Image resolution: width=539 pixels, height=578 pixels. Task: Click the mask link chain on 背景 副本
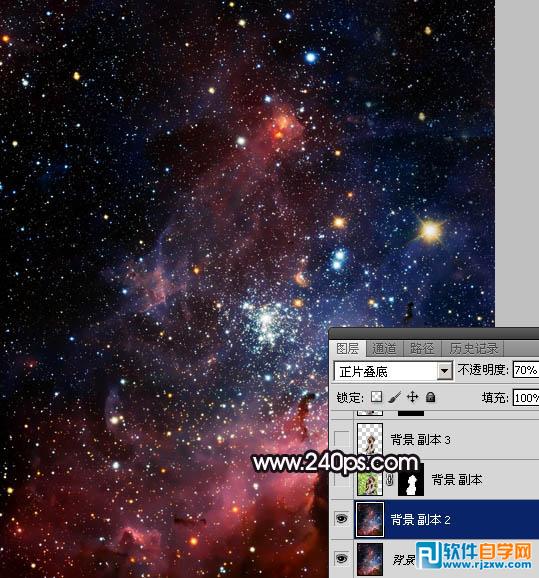(x=390, y=480)
